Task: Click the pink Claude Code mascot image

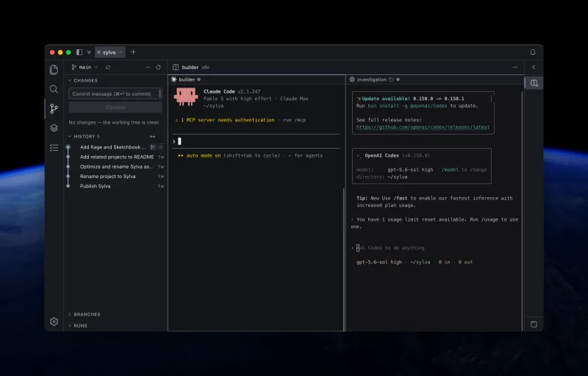Action: (x=186, y=97)
